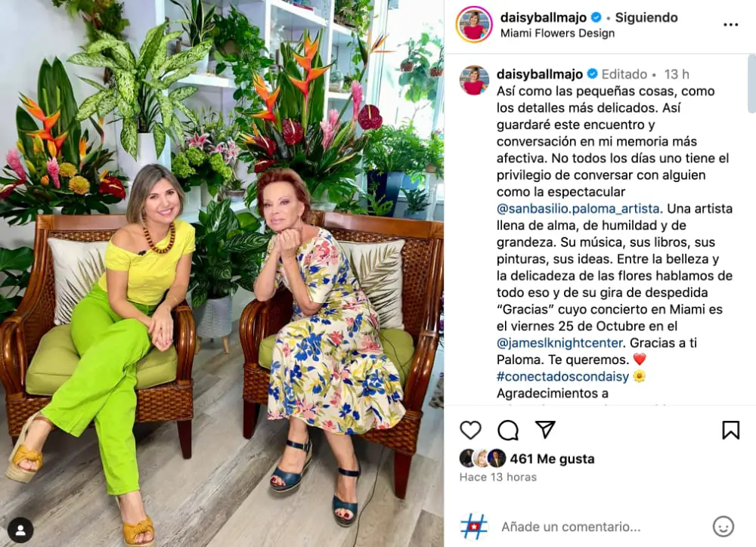Image resolution: width=756 pixels, height=547 pixels.
Task: Toggle the Siguiendo following button
Action: (646, 17)
